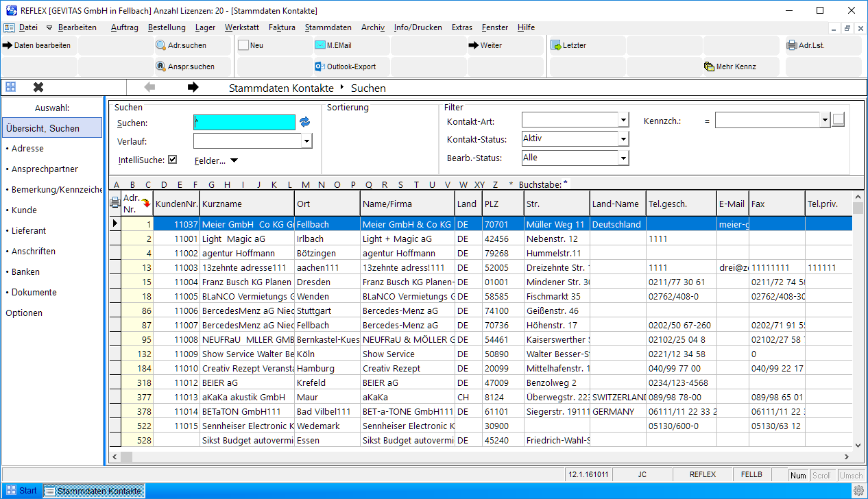Navigate back with the grey left arrow
Image resolution: width=868 pixels, height=499 pixels.
tap(149, 87)
